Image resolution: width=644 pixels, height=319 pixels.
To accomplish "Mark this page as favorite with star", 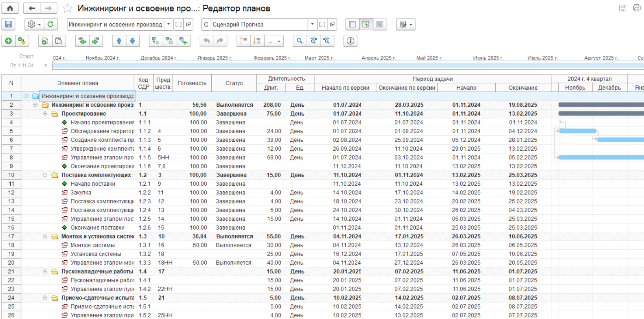I will tap(67, 8).
